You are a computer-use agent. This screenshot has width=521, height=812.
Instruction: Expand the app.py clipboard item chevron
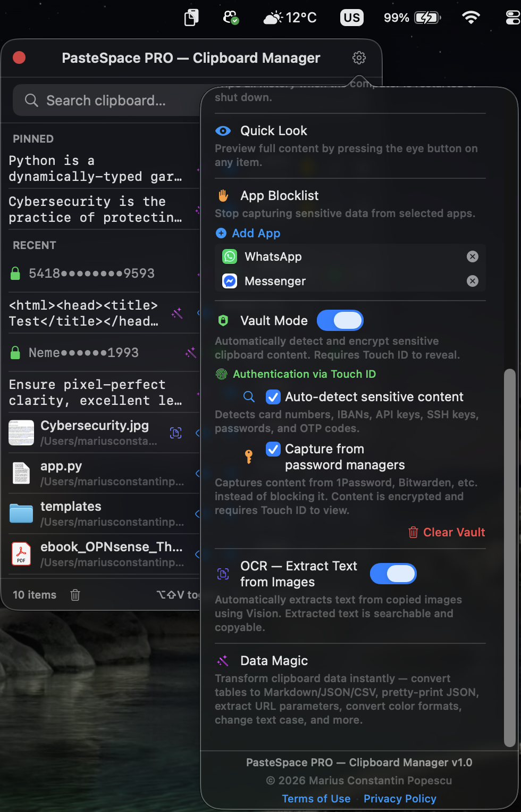point(197,473)
